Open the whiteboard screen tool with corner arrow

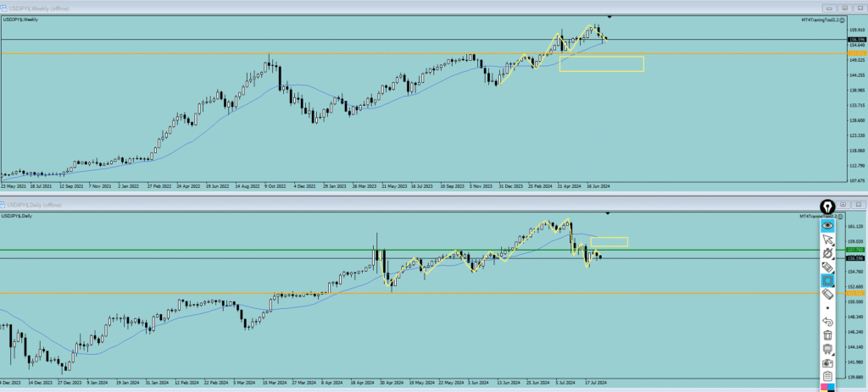tap(828, 349)
